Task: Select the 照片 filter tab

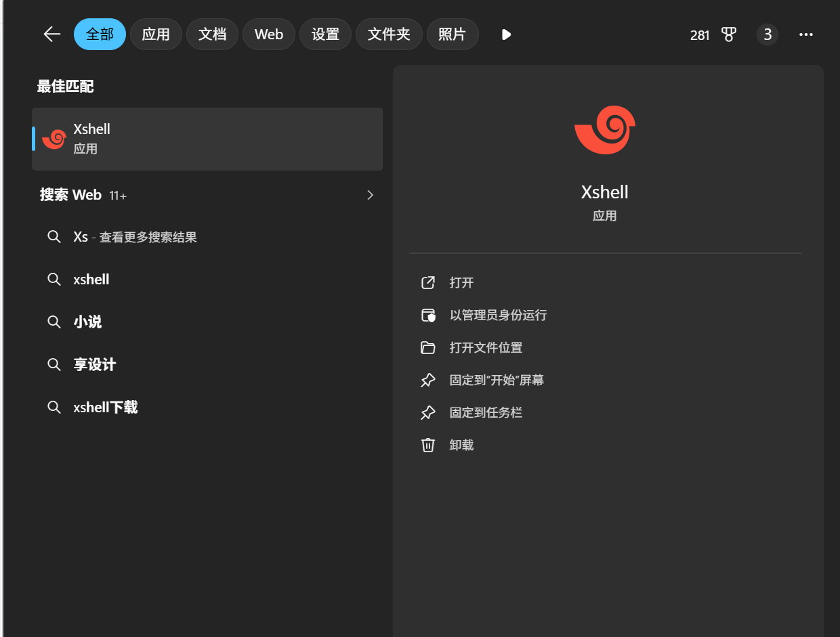Action: pos(453,35)
